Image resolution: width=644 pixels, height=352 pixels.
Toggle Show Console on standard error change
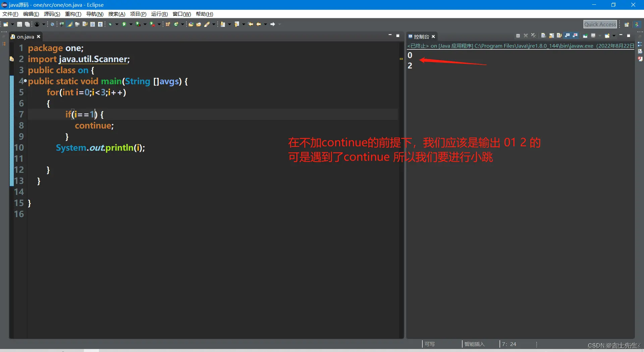click(x=575, y=36)
